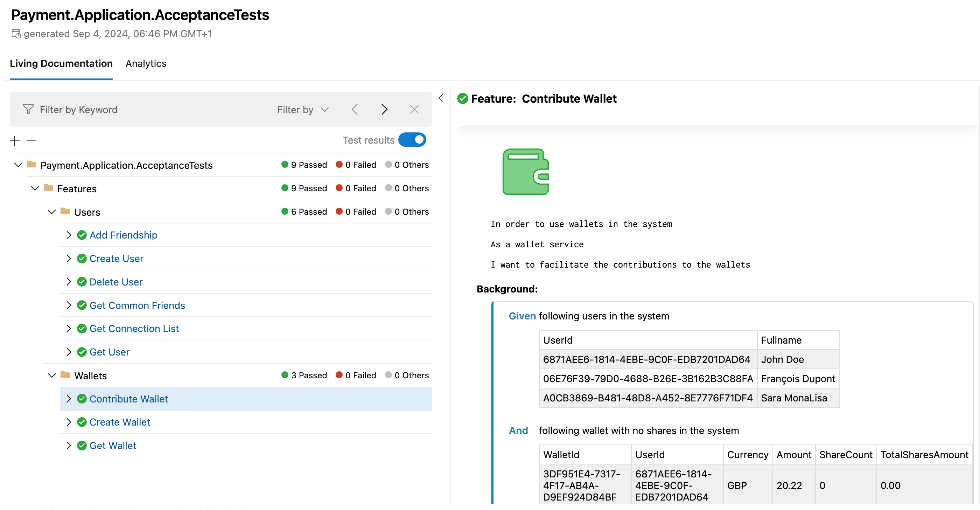Expand the Contribute Wallet feature

(69, 399)
